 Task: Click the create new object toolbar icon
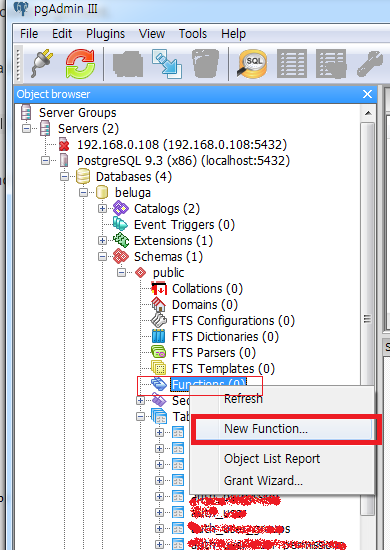167,63
